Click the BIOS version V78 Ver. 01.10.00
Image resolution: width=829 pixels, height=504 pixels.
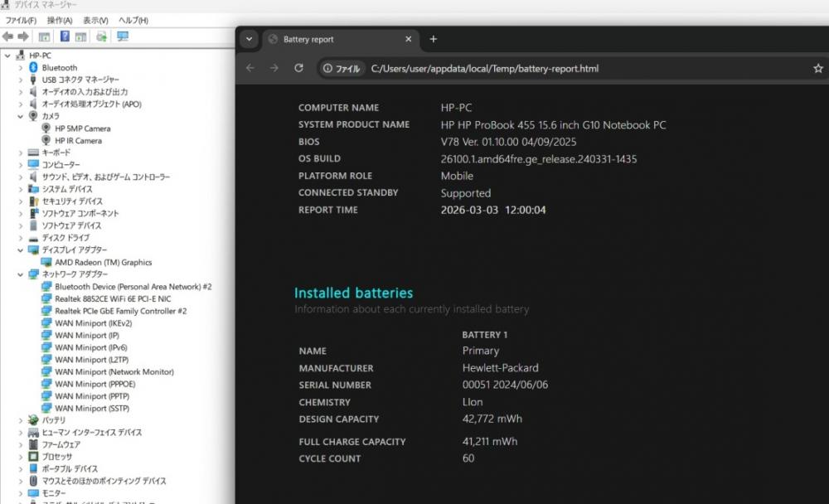tap(508, 142)
